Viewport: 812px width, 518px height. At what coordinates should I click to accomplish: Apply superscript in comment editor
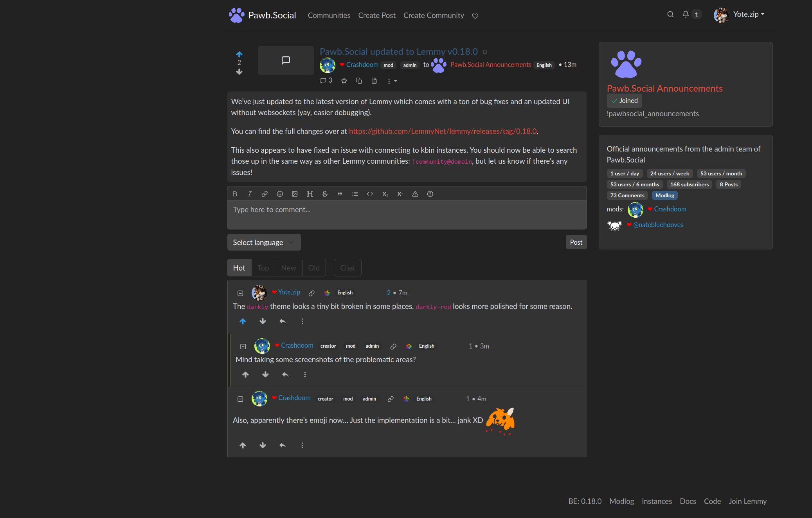click(400, 194)
